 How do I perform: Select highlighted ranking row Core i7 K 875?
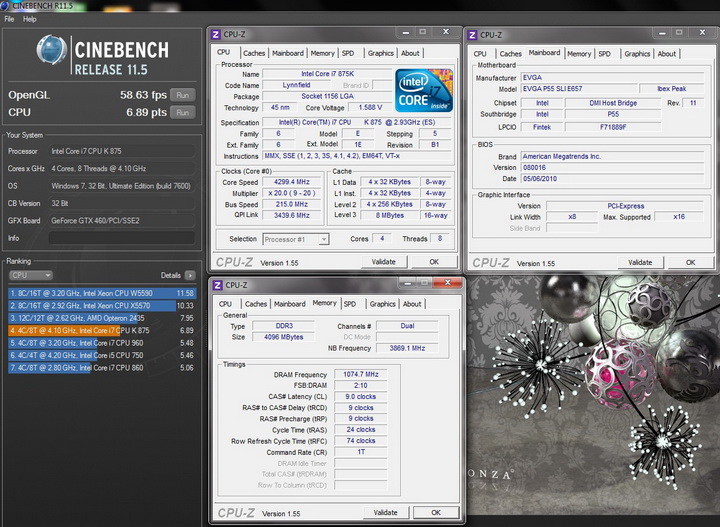pos(102,330)
